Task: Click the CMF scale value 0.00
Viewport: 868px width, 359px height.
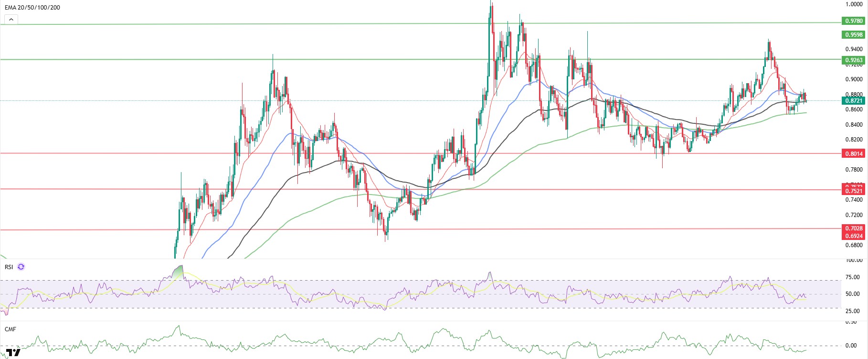Action: (x=851, y=346)
